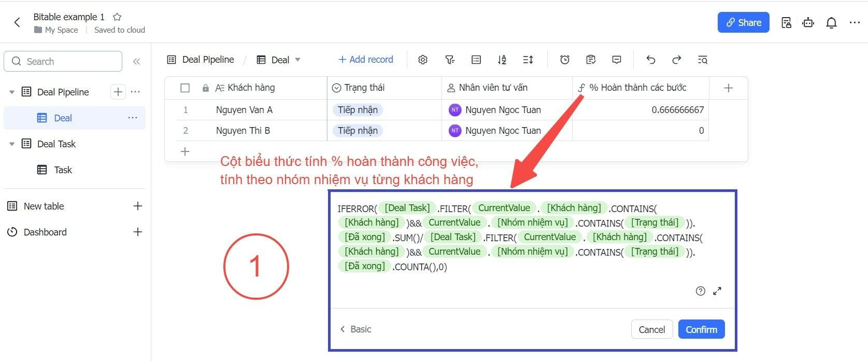Star the Bitable example 1 document
The height and width of the screenshot is (361, 868).
tap(117, 17)
